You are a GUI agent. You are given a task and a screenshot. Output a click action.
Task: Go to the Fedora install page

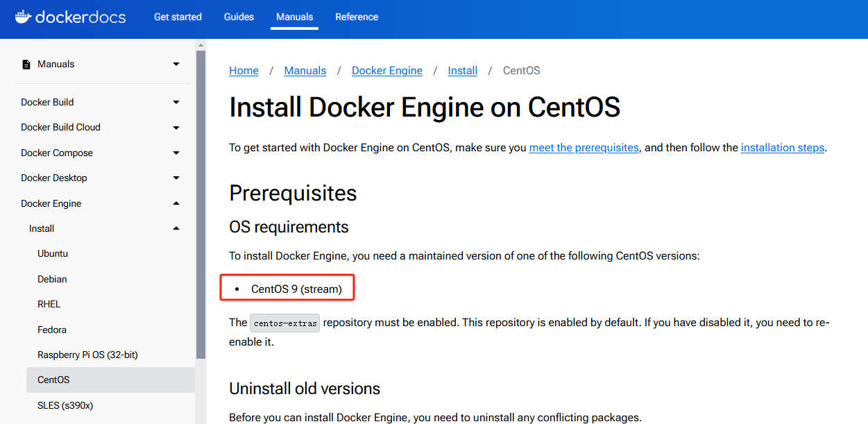(x=52, y=330)
